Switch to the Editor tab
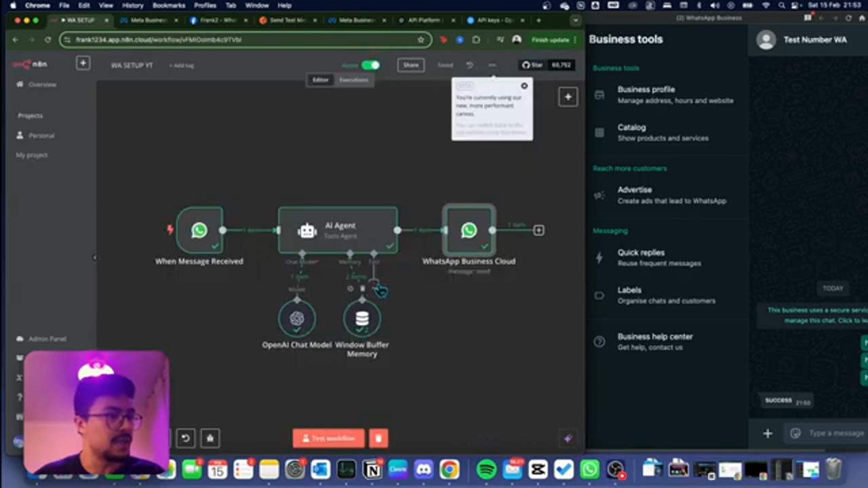The image size is (868, 488). 320,80
